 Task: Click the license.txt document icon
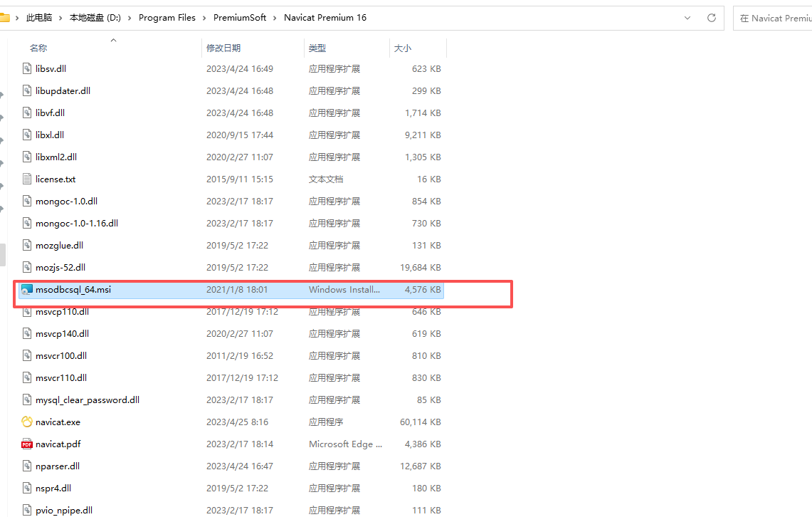[27, 179]
